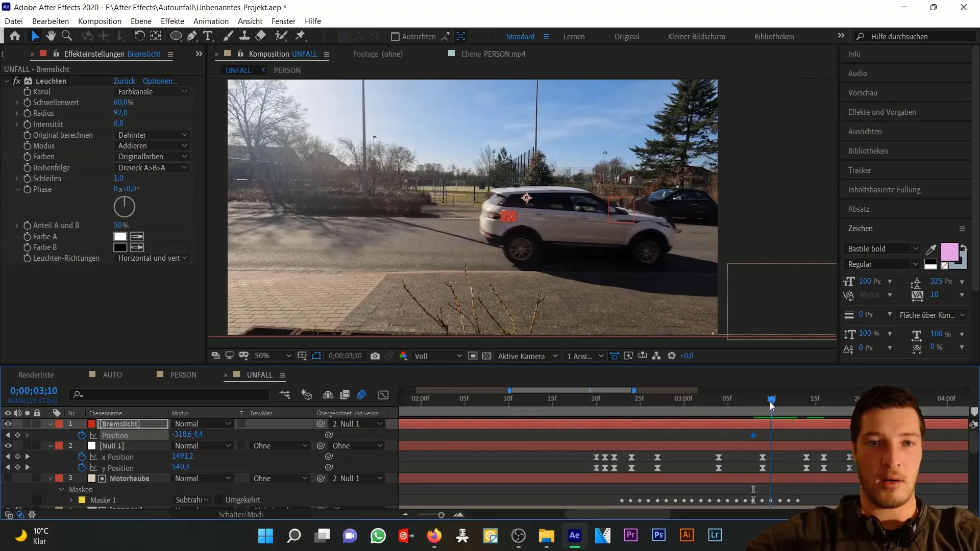
Task: Toggle Schwellenwert stopwatch
Action: coord(27,103)
